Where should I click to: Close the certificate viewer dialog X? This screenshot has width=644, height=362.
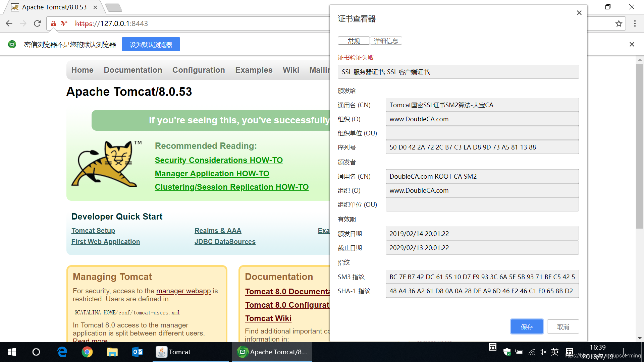[579, 13]
